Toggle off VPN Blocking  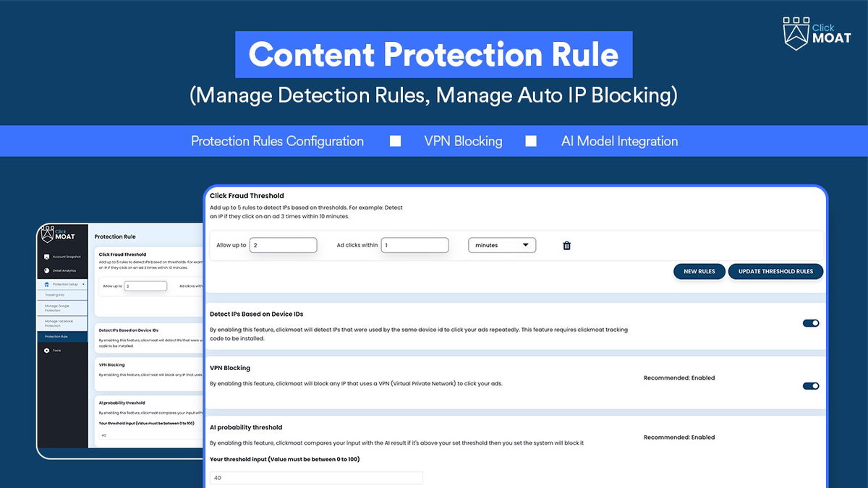pyautogui.click(x=810, y=385)
